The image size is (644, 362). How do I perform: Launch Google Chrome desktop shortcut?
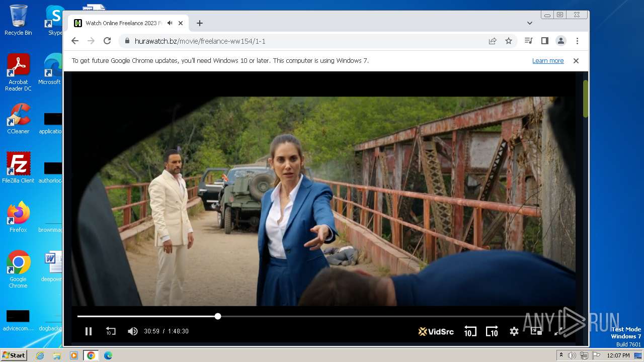[x=18, y=269]
